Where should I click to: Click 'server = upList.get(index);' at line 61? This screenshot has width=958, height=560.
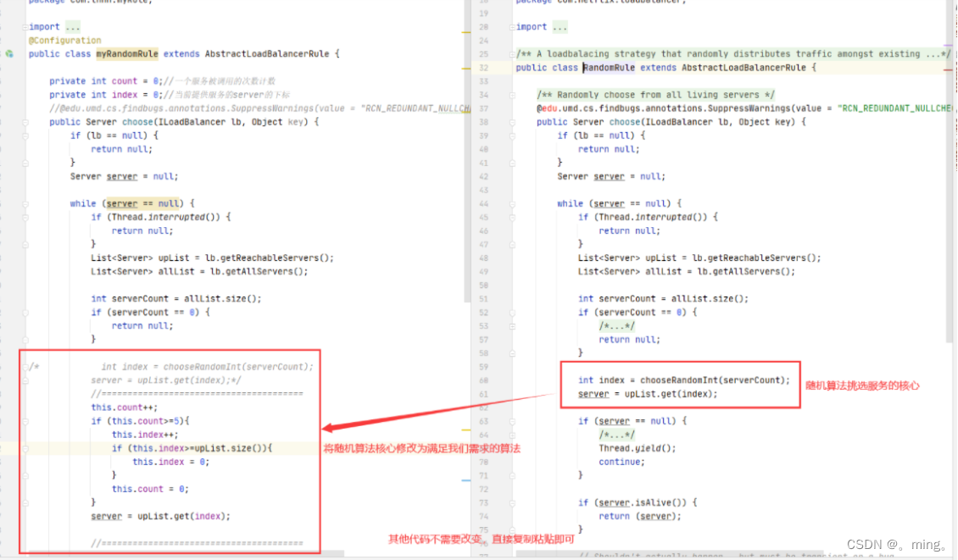(648, 394)
